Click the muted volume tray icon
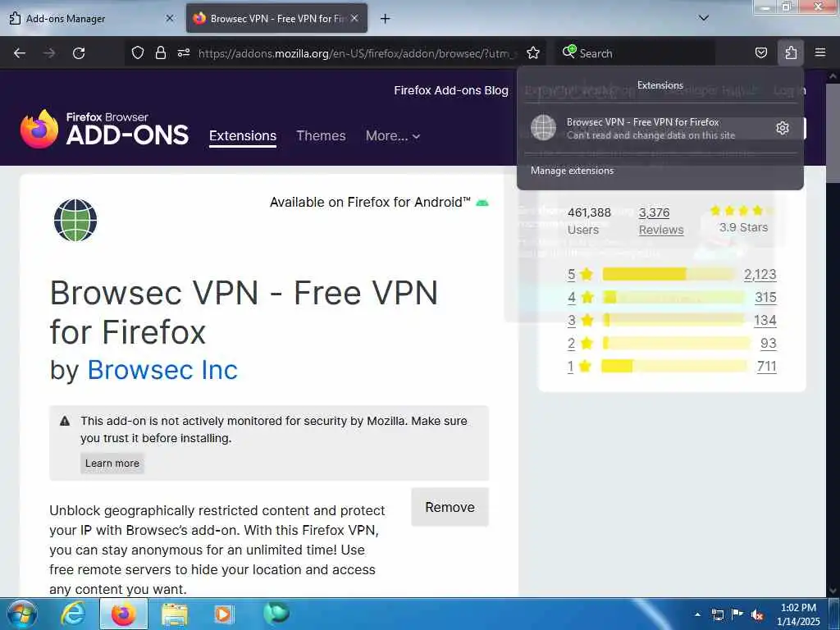Screen dimensions: 840x630 click(757, 615)
